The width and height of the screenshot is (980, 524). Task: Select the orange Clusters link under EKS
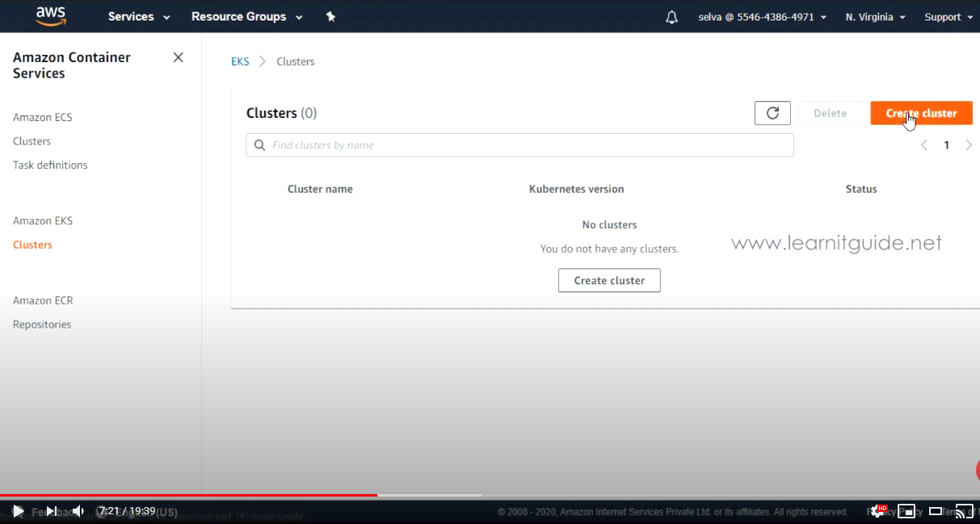[x=32, y=245]
